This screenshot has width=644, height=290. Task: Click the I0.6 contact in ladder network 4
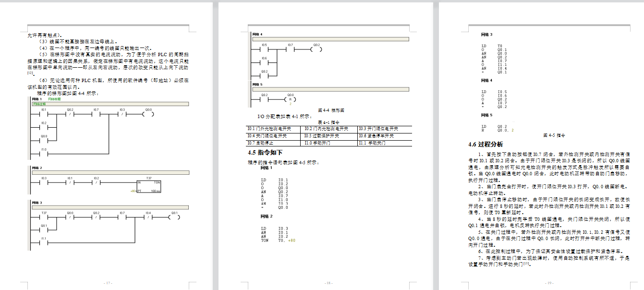tap(264, 62)
